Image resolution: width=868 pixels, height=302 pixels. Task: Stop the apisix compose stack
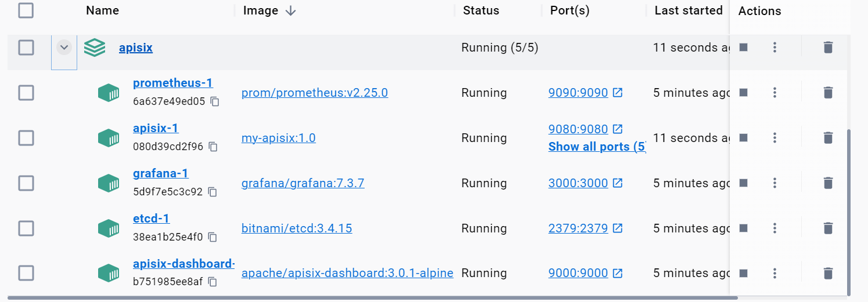pyautogui.click(x=743, y=48)
